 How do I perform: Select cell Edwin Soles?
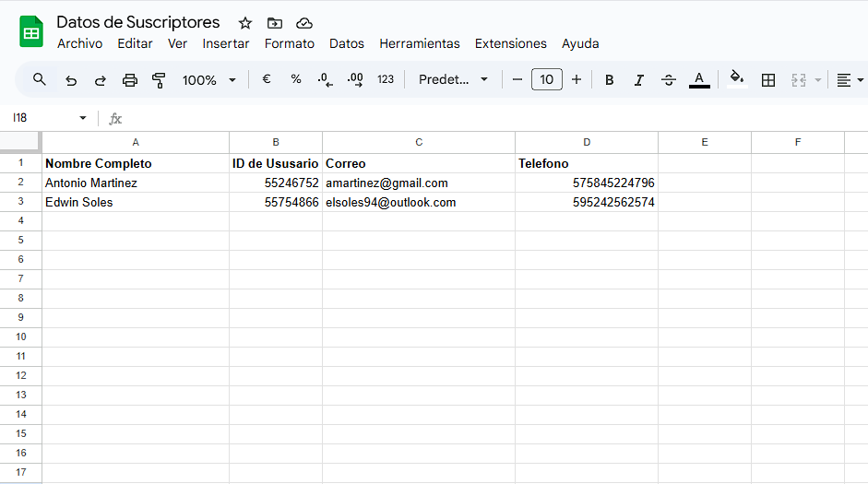(136, 203)
